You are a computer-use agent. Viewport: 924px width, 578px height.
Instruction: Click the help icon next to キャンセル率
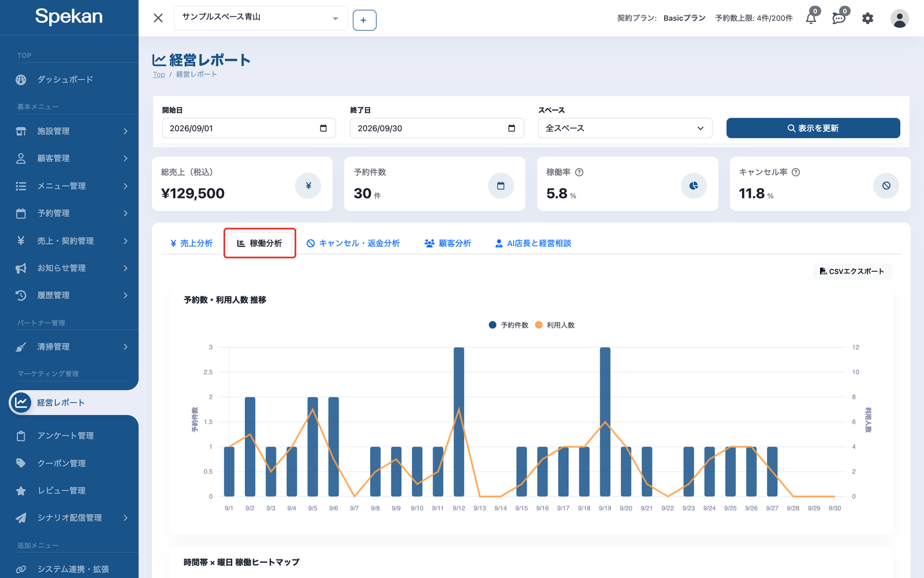(796, 172)
